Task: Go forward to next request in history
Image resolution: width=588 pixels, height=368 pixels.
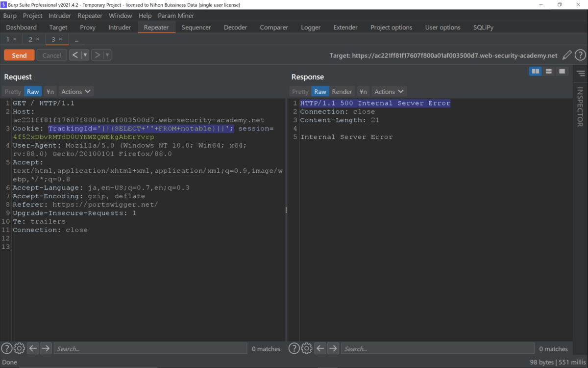Action: (x=97, y=55)
